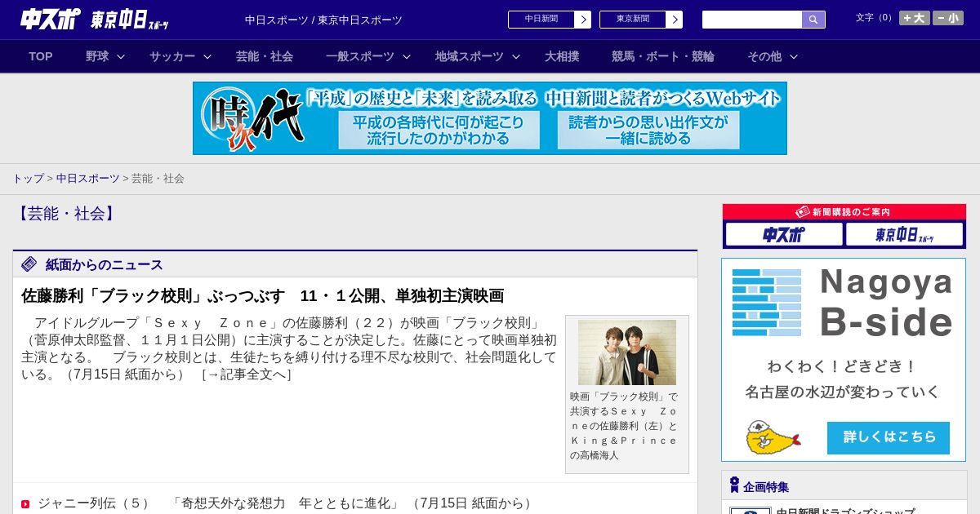Decrease text size with 小 button

tap(948, 18)
